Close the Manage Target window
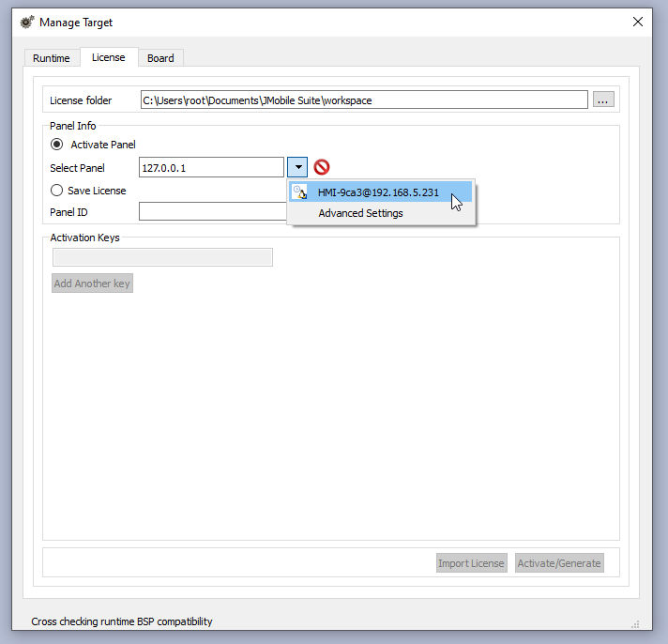668x644 pixels. coord(638,22)
